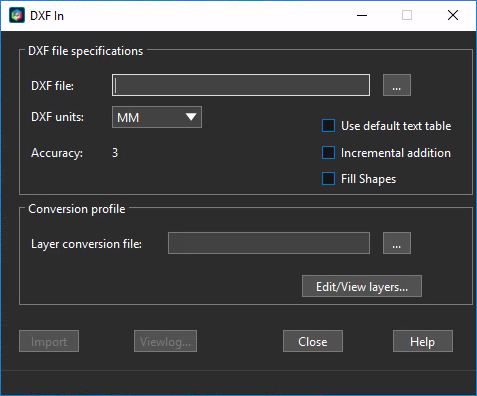Close the window with the X icon
Image resolution: width=477 pixels, height=396 pixels.
pos(453,15)
